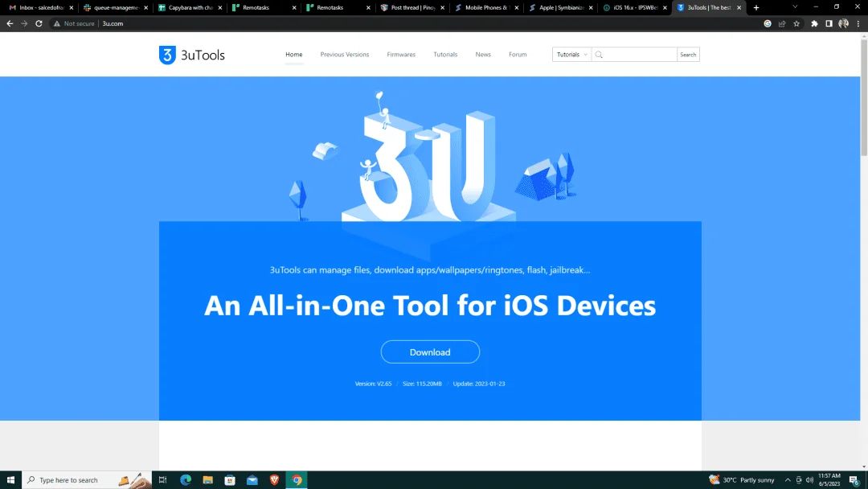Open Microsoft Store from taskbar
The height and width of the screenshot is (489, 868).
coord(230,479)
